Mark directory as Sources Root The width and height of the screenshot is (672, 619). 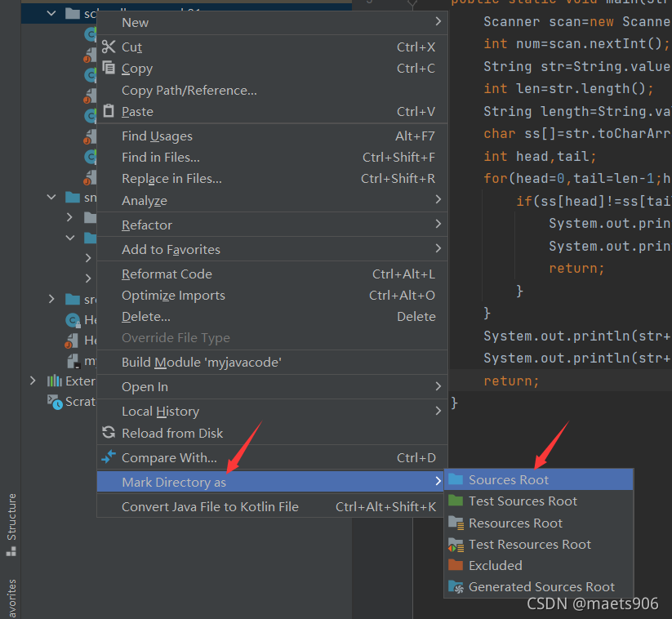click(539, 479)
